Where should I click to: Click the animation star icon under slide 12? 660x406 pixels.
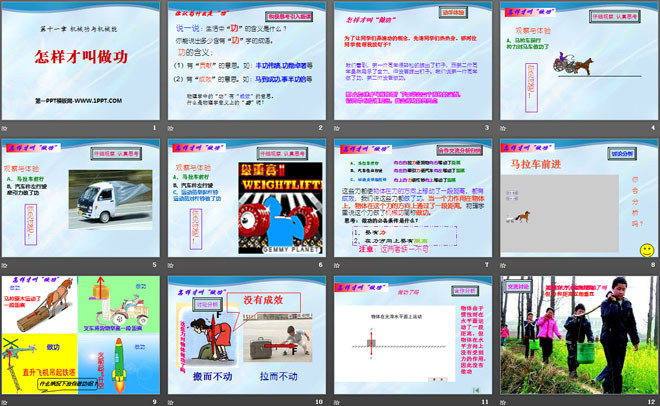point(503,403)
